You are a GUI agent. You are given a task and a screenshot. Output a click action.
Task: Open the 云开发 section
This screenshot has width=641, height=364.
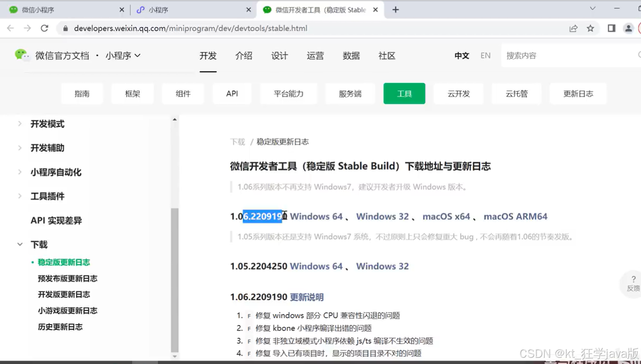pyautogui.click(x=459, y=93)
